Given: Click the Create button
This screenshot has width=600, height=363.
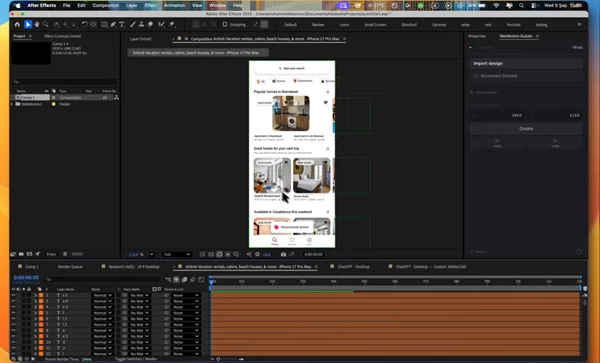Looking at the screenshot, I should [526, 129].
